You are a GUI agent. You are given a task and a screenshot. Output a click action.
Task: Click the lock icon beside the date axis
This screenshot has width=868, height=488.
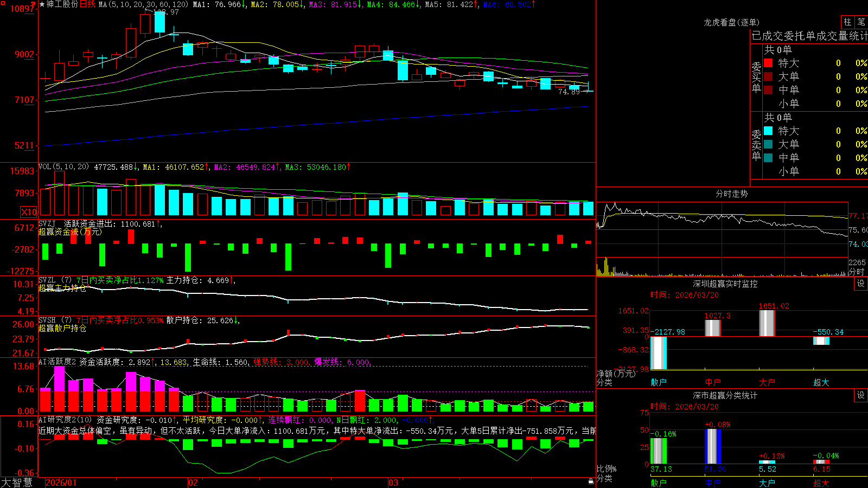coord(591,481)
